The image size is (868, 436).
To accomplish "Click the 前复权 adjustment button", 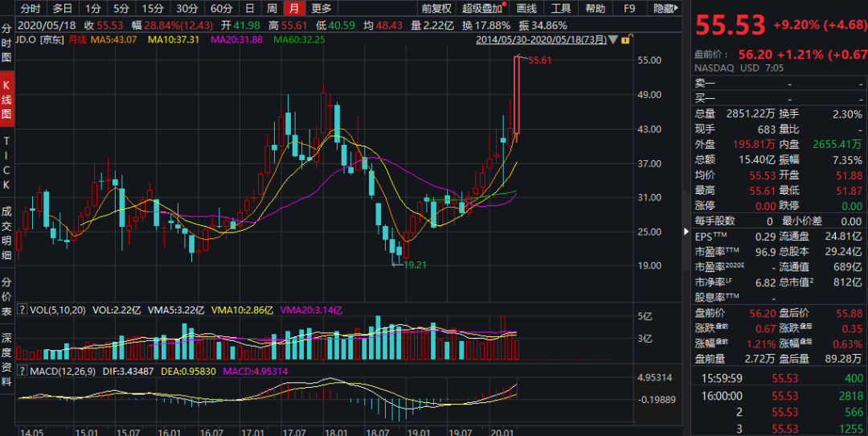I will coord(436,9).
